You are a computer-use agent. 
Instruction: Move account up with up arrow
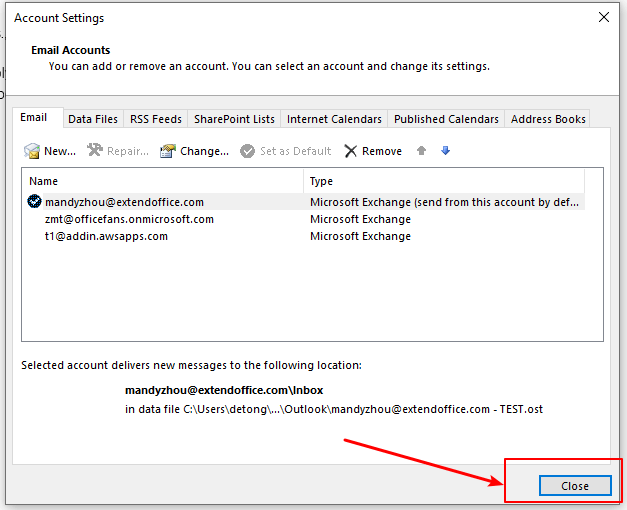point(422,151)
